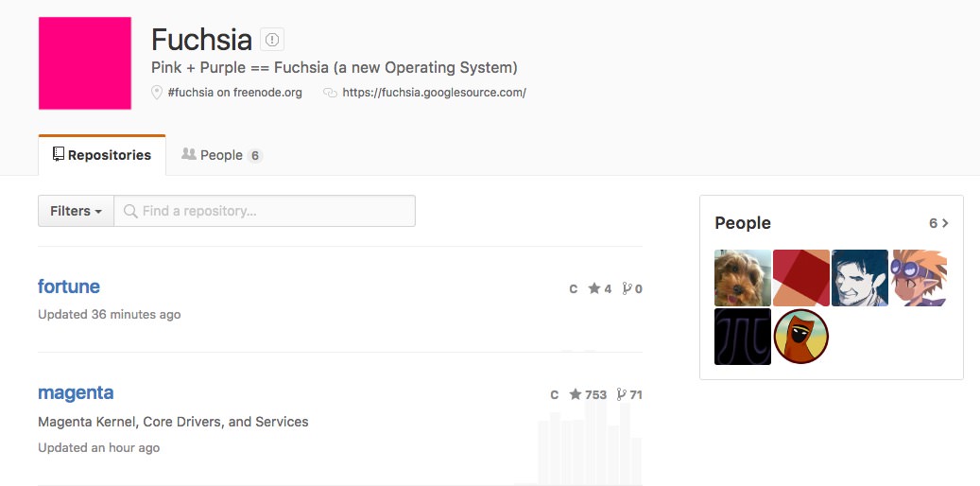The image size is (980, 486).
Task: Click the C language label for fortune
Action: coord(573,289)
